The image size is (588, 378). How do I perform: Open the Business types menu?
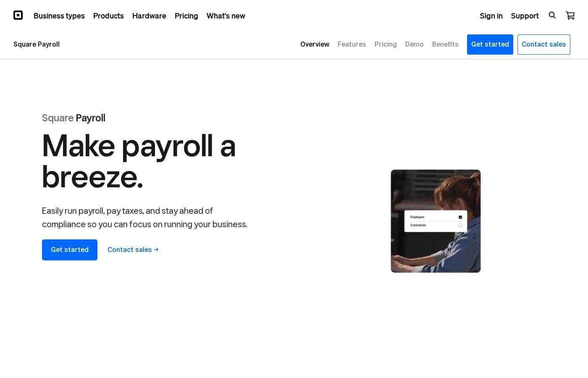point(59,16)
